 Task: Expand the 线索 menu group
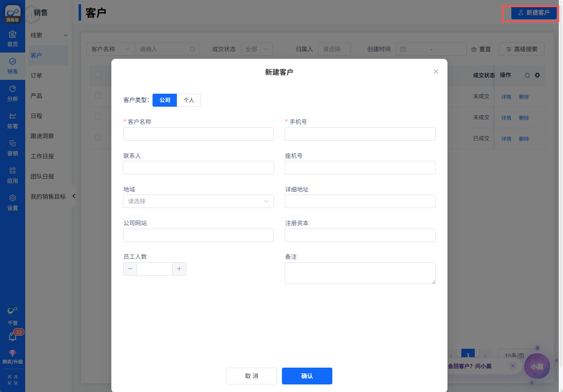48,35
